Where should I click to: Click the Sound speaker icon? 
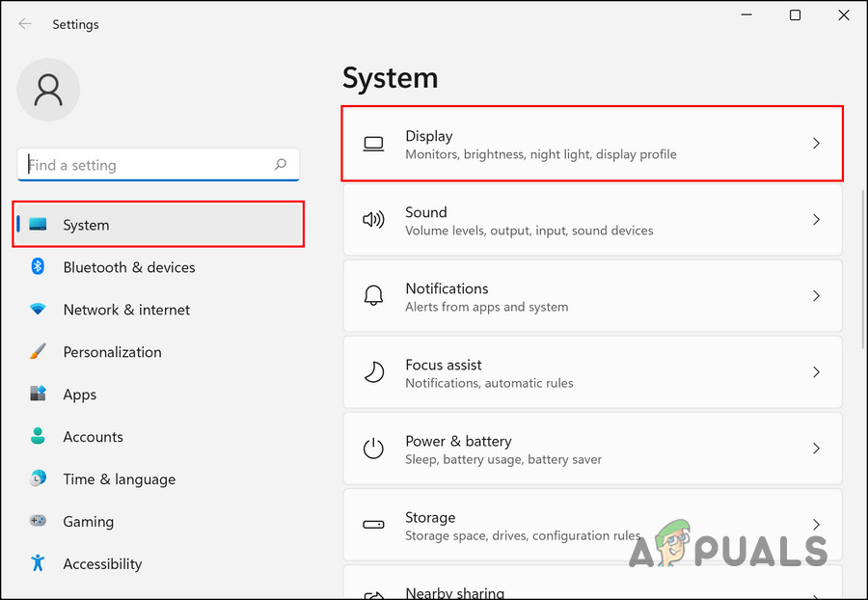coord(374,219)
